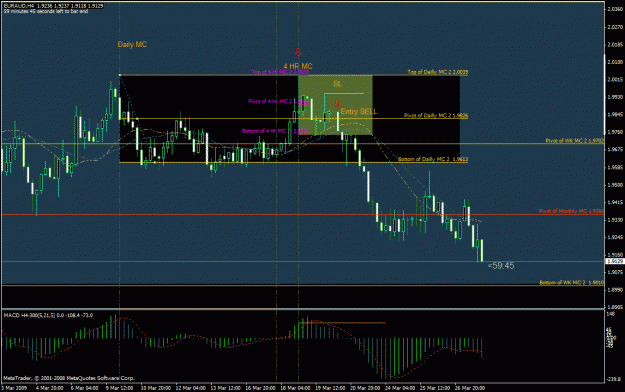Image resolution: width=625 pixels, height=392 pixels.
Task: Click the '26 Mar 20:00' time axis label
Action: click(x=471, y=388)
